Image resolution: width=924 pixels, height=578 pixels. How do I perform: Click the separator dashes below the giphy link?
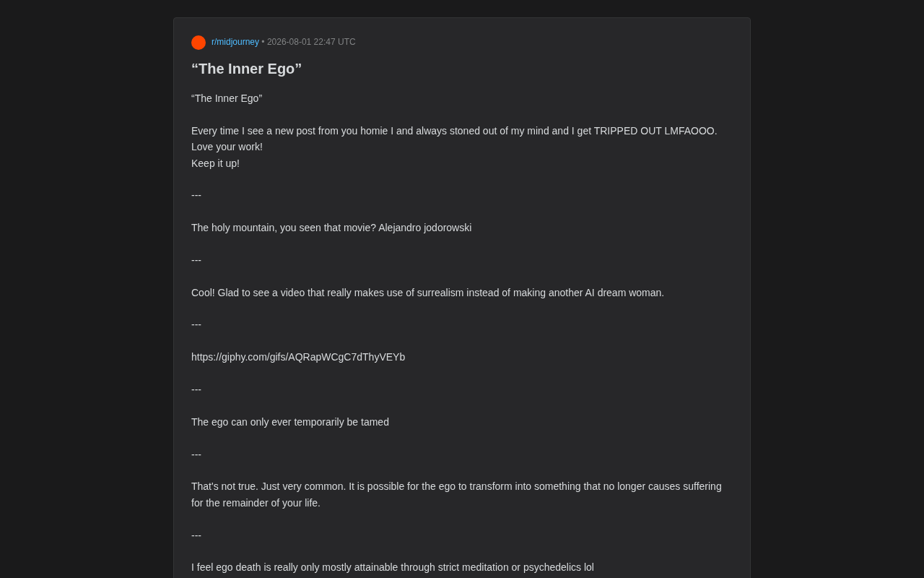(196, 389)
